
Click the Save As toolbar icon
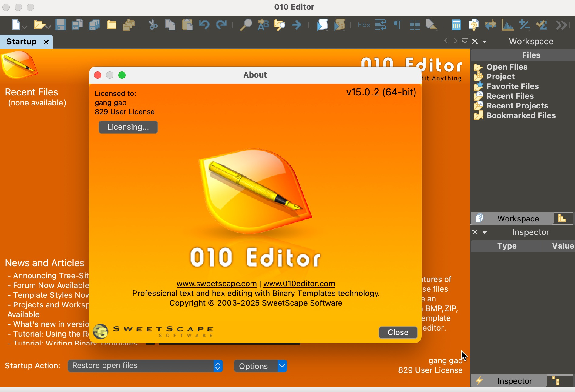point(78,25)
